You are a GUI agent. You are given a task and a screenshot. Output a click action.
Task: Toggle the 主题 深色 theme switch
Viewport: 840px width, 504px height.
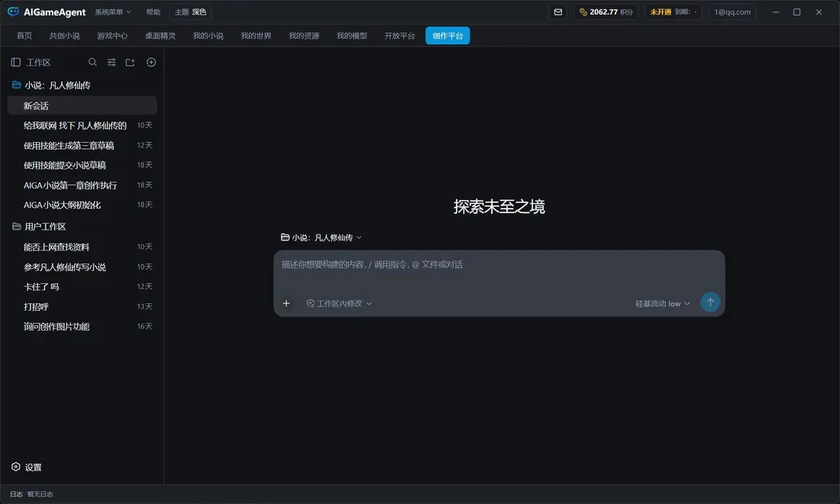(x=190, y=11)
